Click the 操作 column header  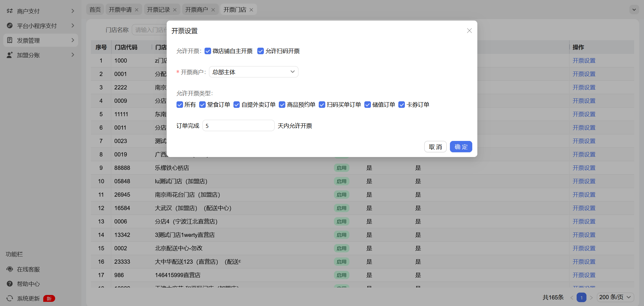[x=578, y=47]
